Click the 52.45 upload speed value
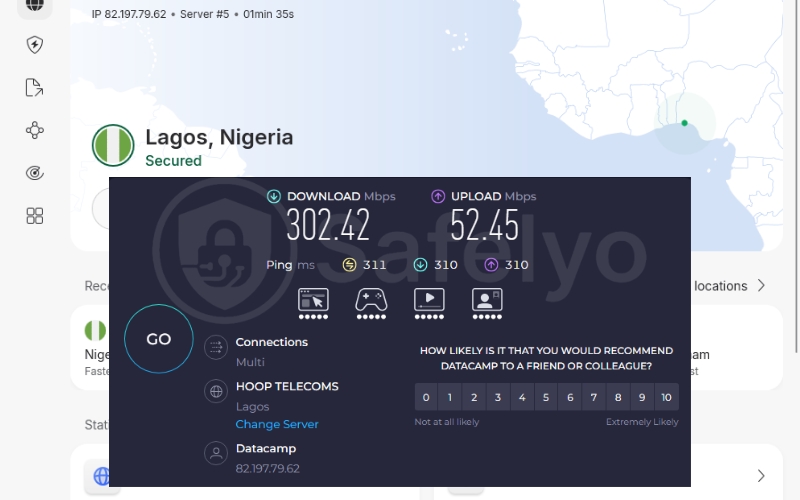The image size is (800, 500). coord(485,225)
